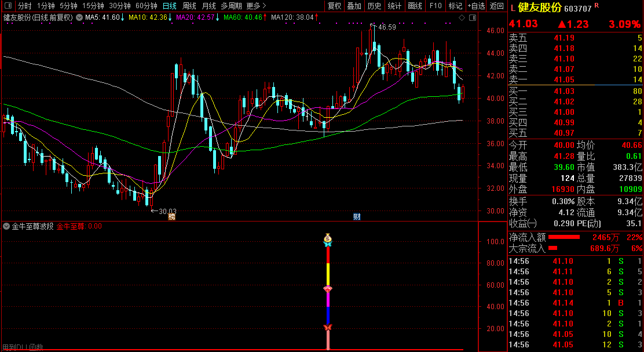Open dropdown next to 健友股份(日线.前复权)
Screen dimensions: 644x352
pyautogui.click(x=78, y=17)
